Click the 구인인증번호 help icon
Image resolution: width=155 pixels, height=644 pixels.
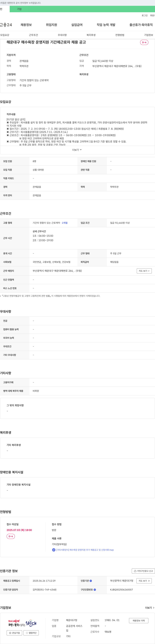[x=95, y=590]
